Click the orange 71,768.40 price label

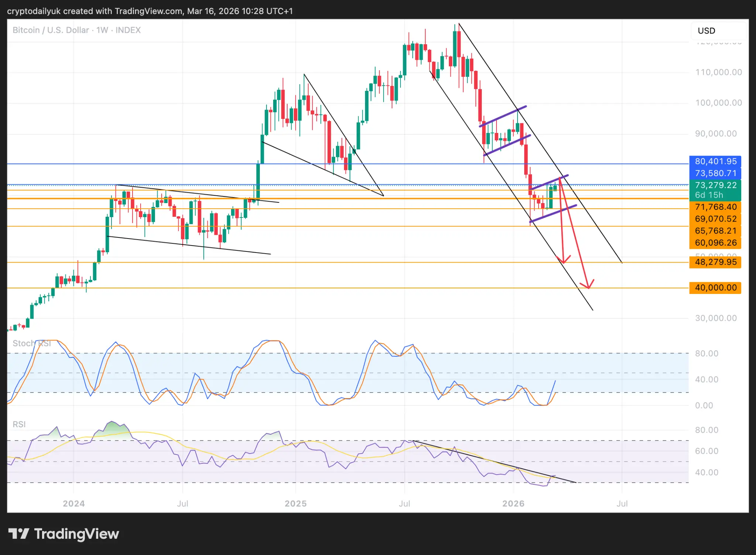tap(715, 207)
